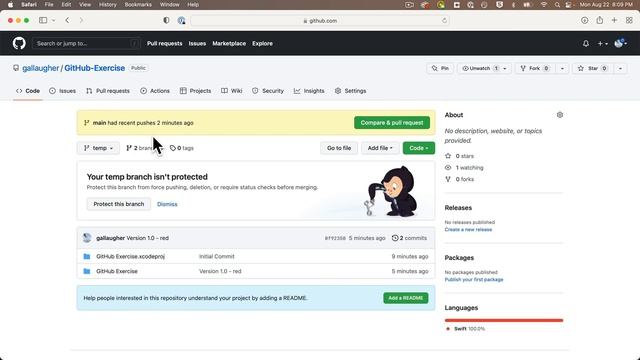Focus the Search or jump to field
The height and width of the screenshot is (360, 640).
pos(86,43)
